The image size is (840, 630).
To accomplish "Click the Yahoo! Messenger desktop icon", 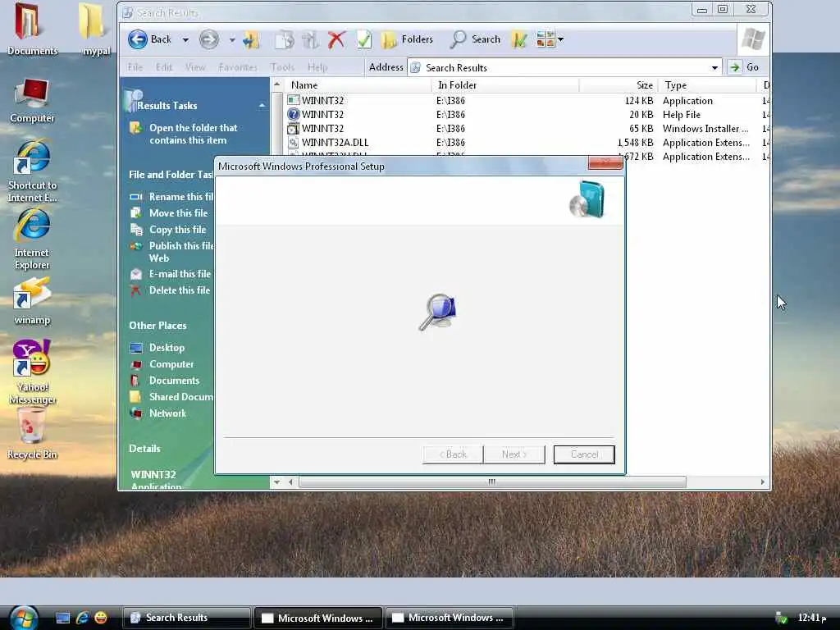I will 32,372.
